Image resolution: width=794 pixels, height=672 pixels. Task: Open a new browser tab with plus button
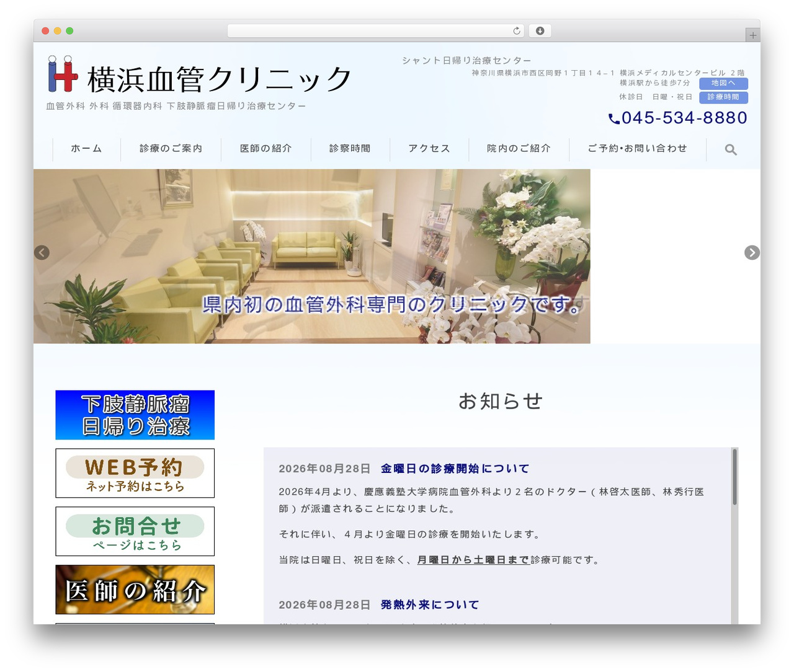[753, 35]
